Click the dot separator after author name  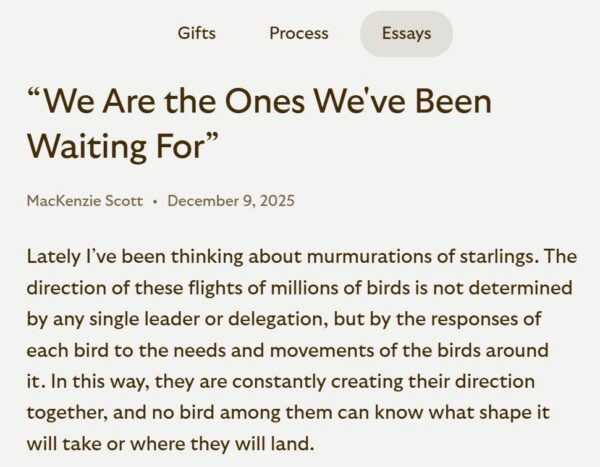(x=155, y=202)
